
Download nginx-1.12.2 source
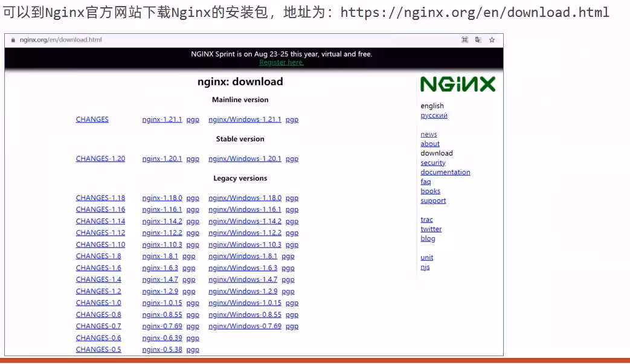162,233
